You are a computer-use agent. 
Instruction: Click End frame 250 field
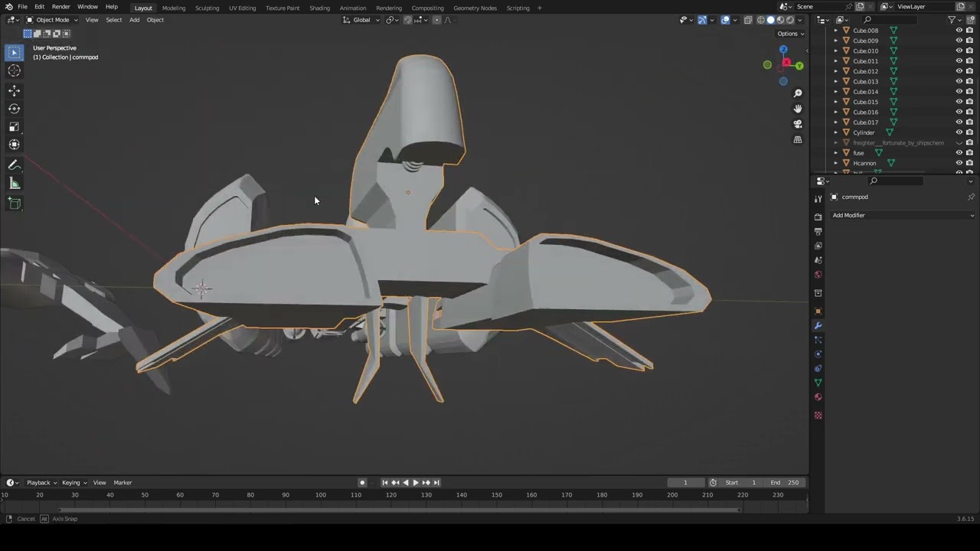tap(785, 483)
